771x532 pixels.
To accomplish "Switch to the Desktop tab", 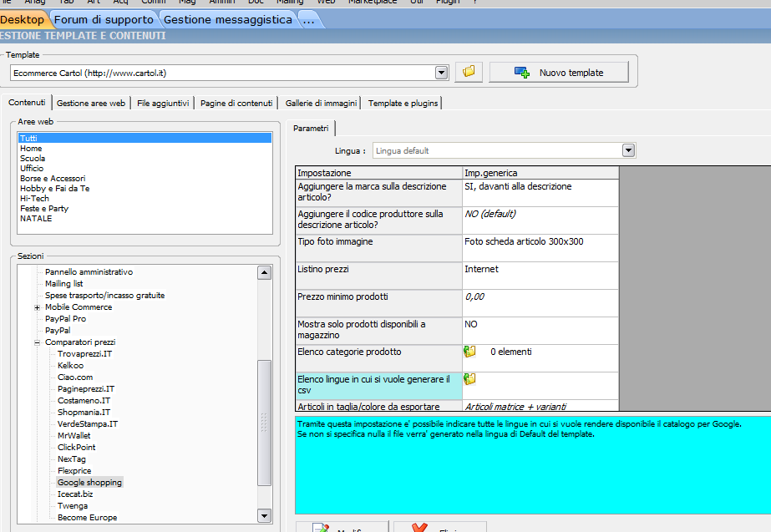I will click(x=22, y=20).
